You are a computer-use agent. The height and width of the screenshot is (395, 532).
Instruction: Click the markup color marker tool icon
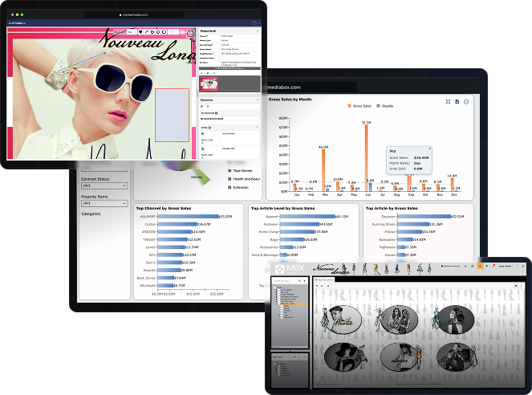140,32
